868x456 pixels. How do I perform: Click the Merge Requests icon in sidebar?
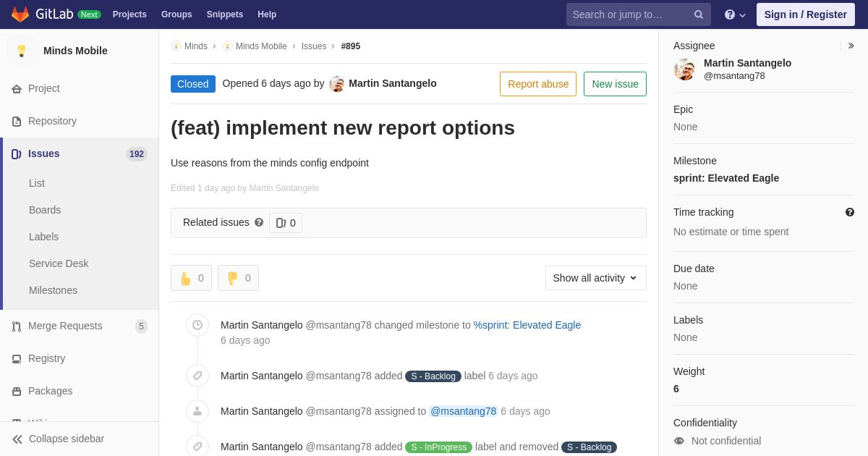tap(17, 326)
